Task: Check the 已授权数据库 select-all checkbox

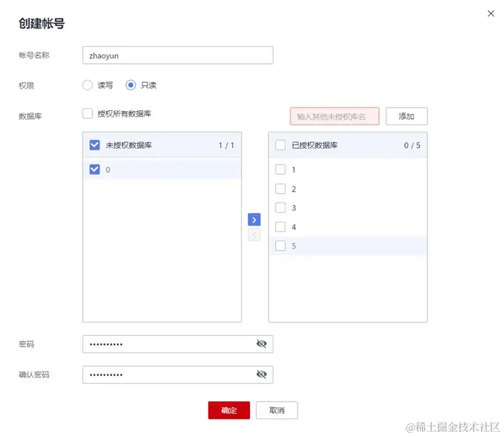Action: tap(280, 145)
